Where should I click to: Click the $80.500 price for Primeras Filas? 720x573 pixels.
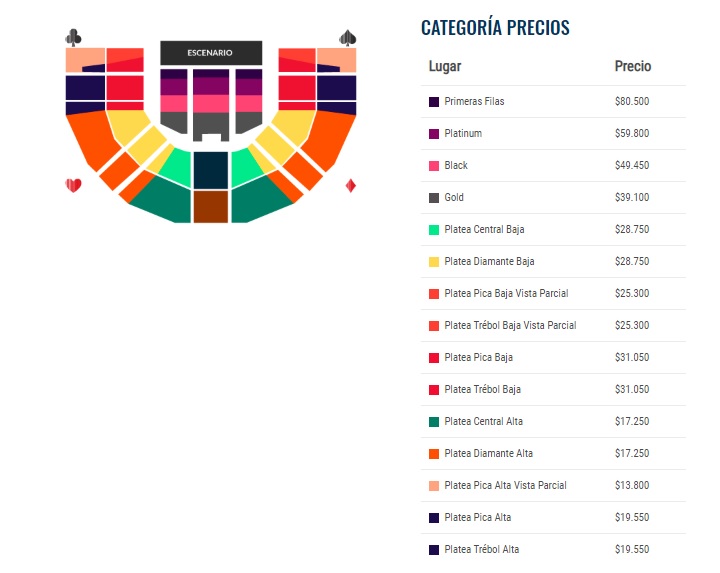coord(632,102)
